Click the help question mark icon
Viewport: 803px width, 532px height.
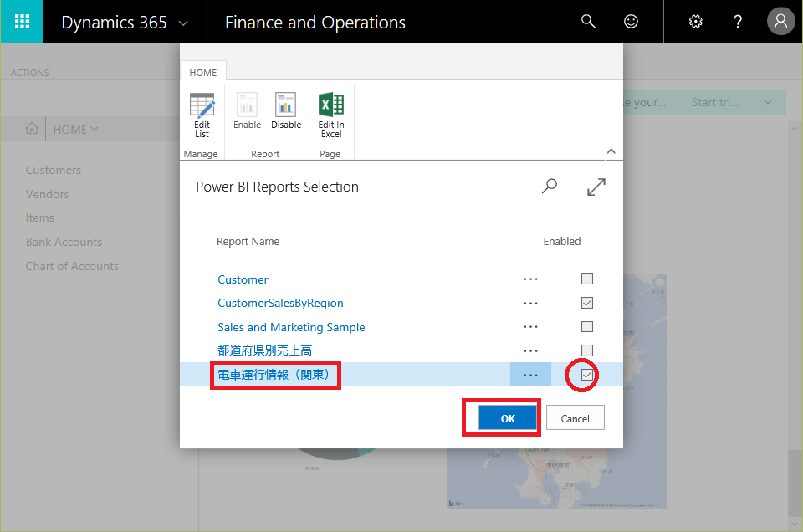click(738, 22)
